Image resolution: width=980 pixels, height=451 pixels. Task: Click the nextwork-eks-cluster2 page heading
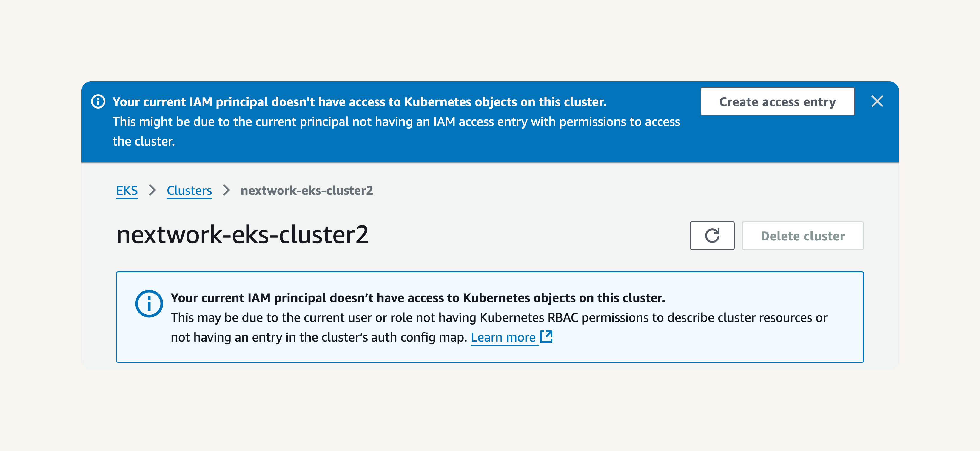pos(242,235)
